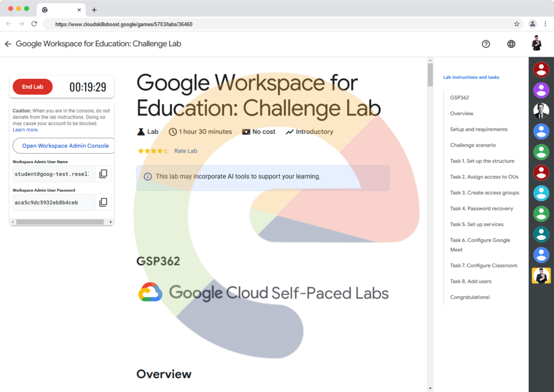Viewport: 554px width, 392px height.
Task: Click the End Lab button
Action: coord(33,87)
